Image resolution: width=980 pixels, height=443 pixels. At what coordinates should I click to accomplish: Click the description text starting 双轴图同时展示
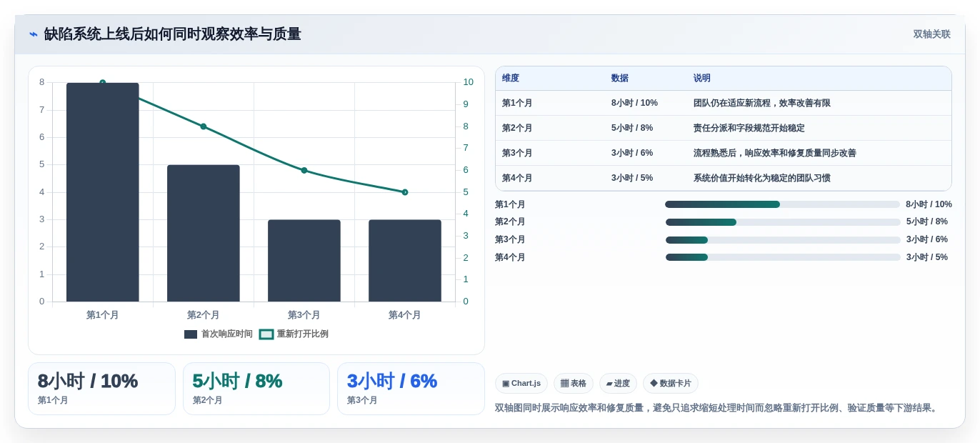pos(716,408)
